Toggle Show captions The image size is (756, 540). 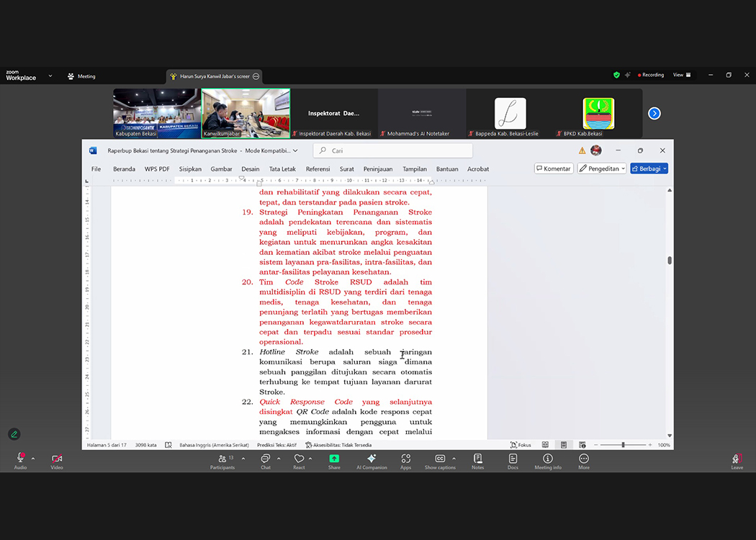(x=439, y=459)
